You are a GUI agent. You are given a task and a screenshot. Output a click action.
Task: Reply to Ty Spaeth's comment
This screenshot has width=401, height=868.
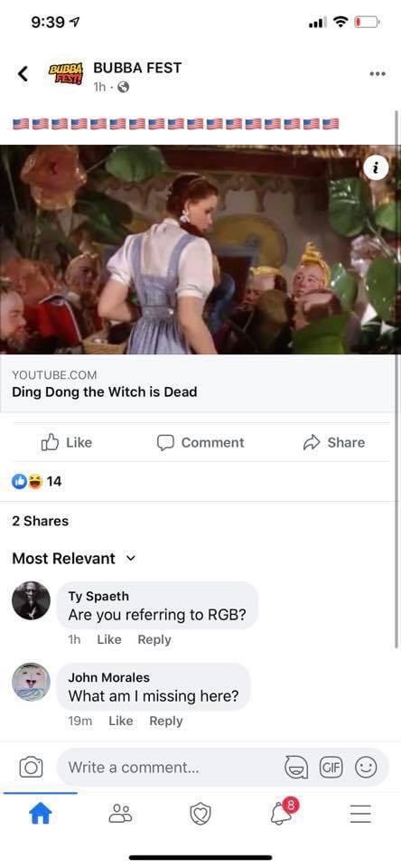[x=154, y=639]
